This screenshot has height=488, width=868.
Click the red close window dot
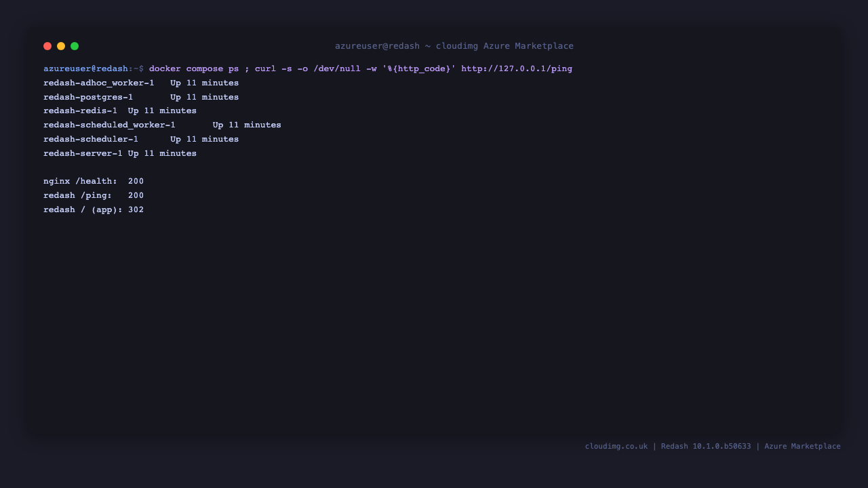point(47,46)
